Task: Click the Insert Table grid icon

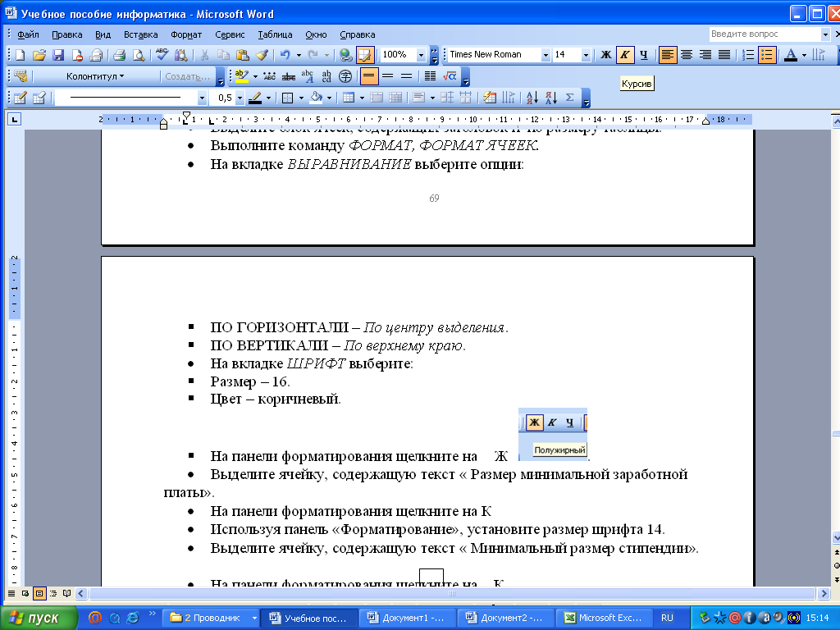Action: tap(349, 98)
